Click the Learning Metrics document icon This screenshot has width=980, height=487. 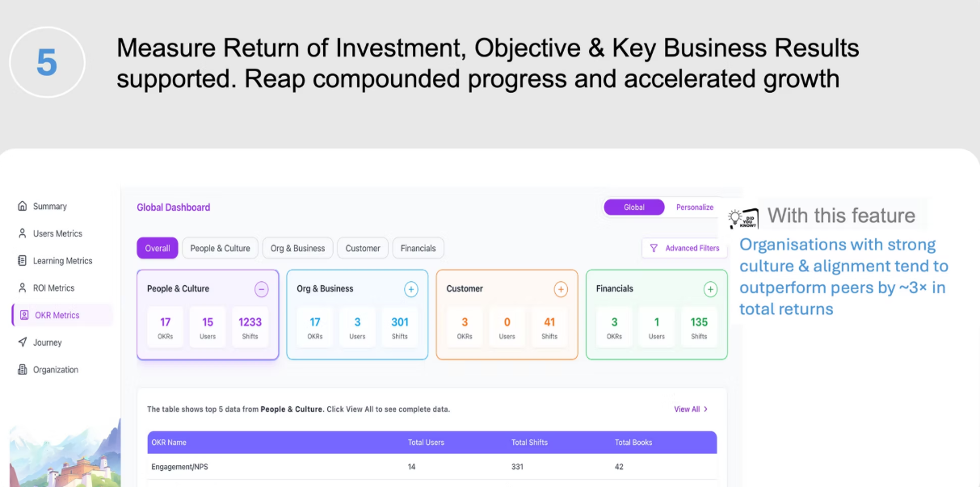(x=23, y=261)
